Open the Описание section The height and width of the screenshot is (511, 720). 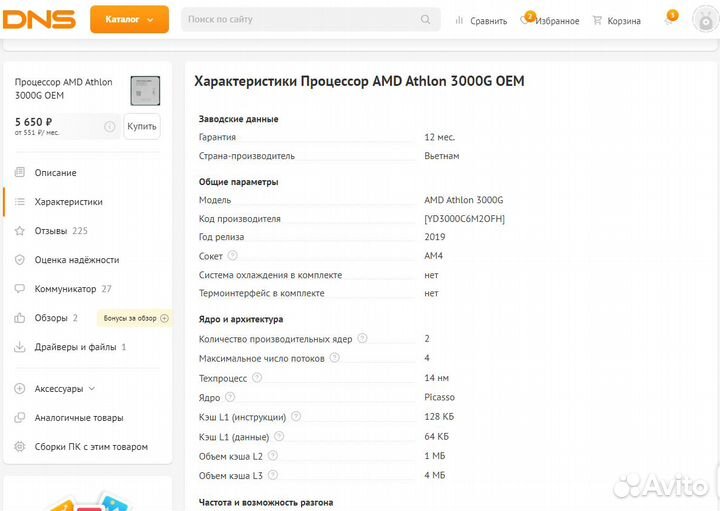[55, 173]
